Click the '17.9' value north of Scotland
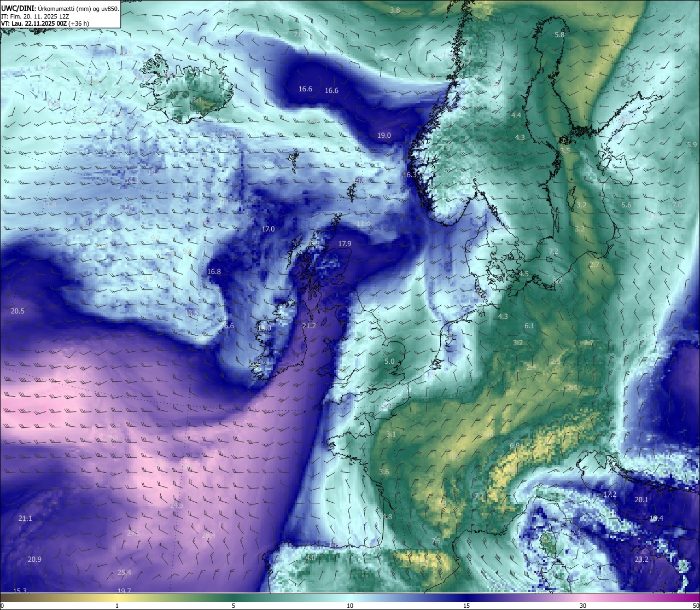The width and height of the screenshot is (700, 610). [x=345, y=243]
